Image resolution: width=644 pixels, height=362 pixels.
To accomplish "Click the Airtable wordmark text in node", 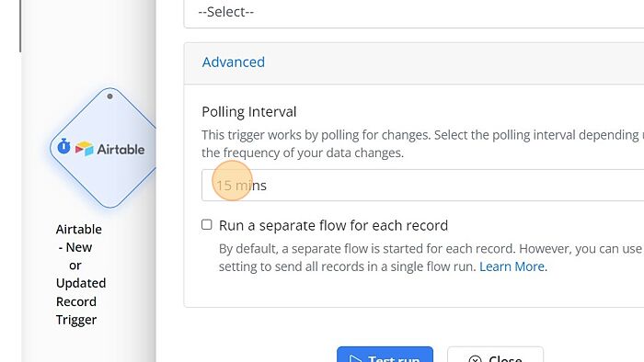I will click(x=121, y=149).
